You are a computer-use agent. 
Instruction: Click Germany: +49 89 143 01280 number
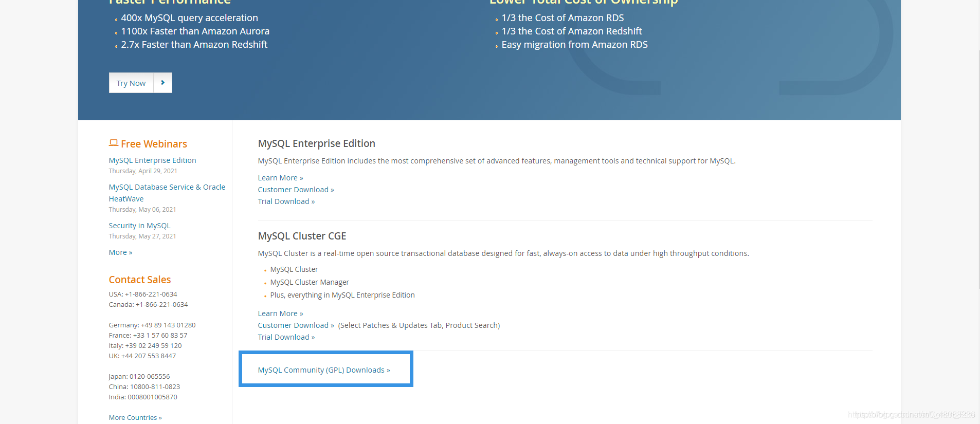coord(152,325)
